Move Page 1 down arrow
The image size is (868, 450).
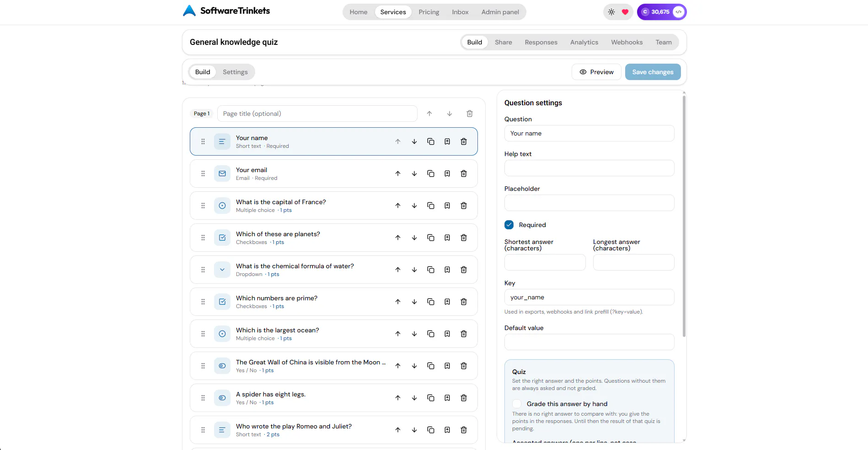pyautogui.click(x=450, y=114)
